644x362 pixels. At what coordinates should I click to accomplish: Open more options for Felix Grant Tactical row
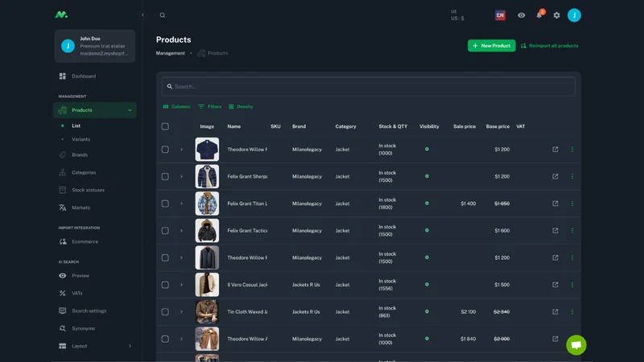click(572, 231)
